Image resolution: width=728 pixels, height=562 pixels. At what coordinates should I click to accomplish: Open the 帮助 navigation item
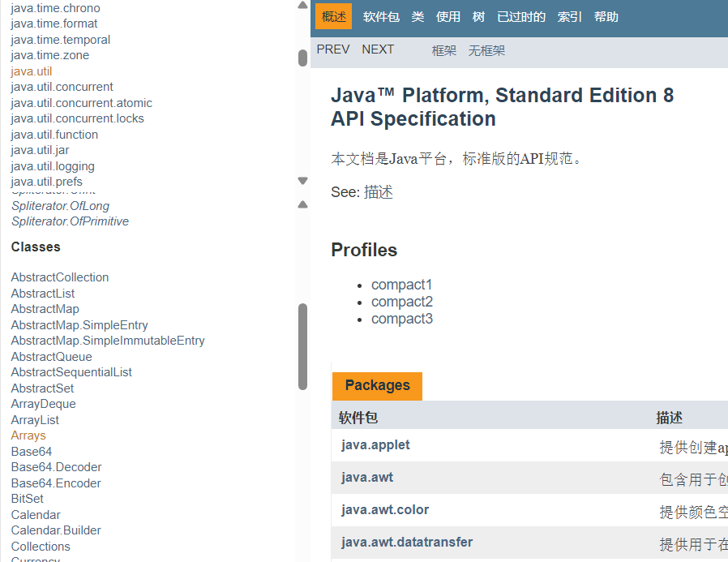pyautogui.click(x=606, y=16)
